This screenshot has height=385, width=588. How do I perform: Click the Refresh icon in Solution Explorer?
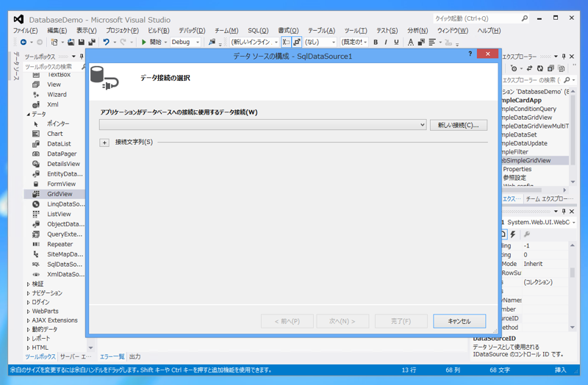click(x=540, y=68)
